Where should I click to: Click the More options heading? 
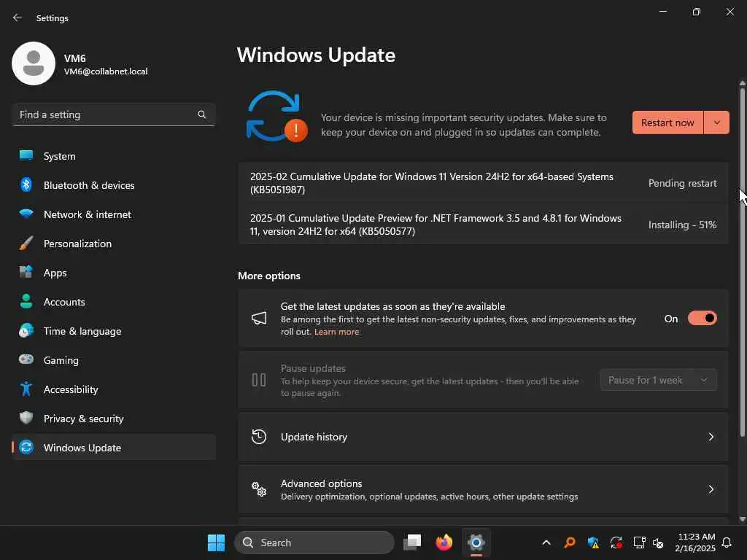pyautogui.click(x=269, y=276)
